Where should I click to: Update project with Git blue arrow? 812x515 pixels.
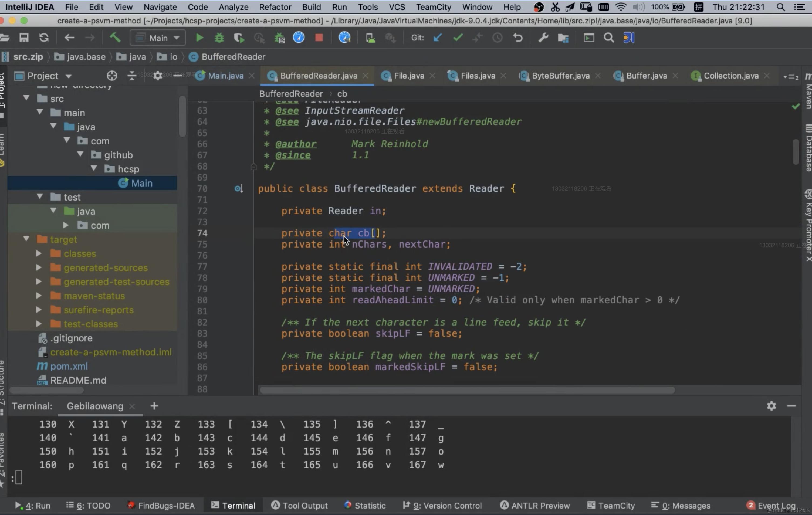click(x=437, y=38)
